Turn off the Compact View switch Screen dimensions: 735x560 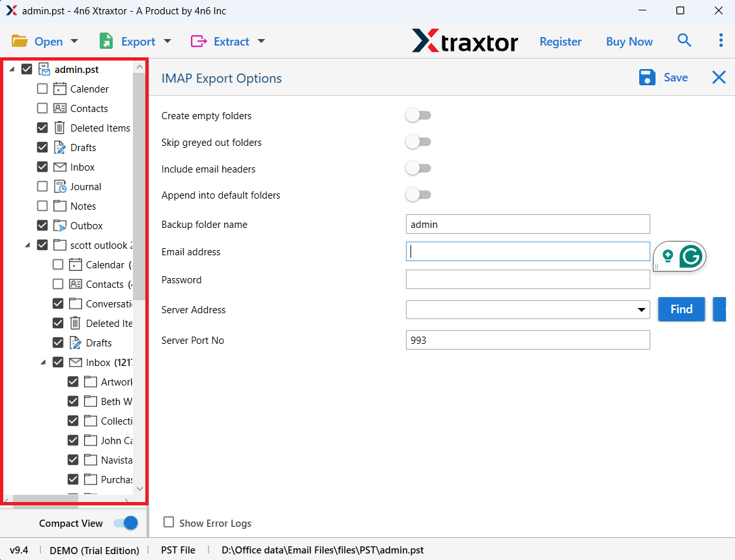coord(126,523)
